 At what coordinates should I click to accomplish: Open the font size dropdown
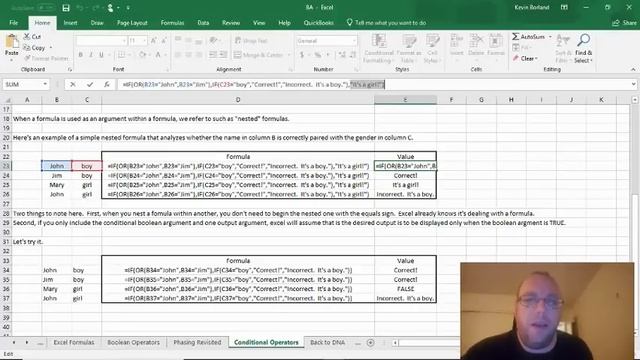(x=144, y=41)
